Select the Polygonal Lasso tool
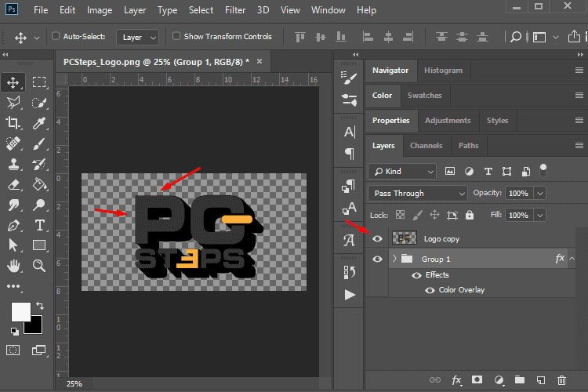Screen dimensions: 588x392 [13, 103]
